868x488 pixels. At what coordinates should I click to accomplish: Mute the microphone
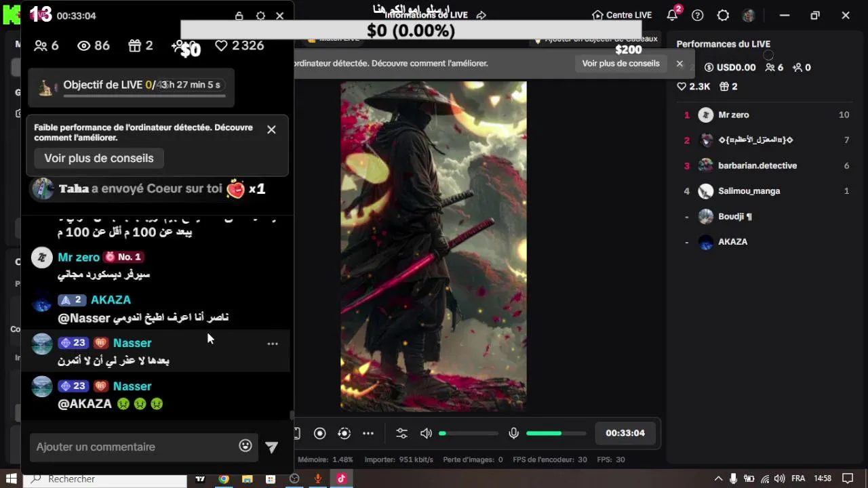click(x=514, y=433)
